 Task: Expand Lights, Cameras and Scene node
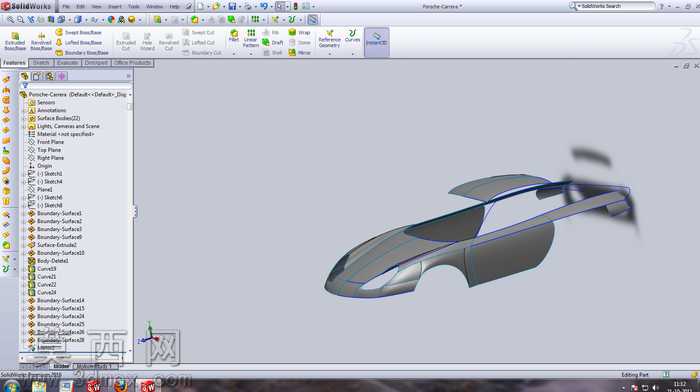pyautogui.click(x=25, y=126)
